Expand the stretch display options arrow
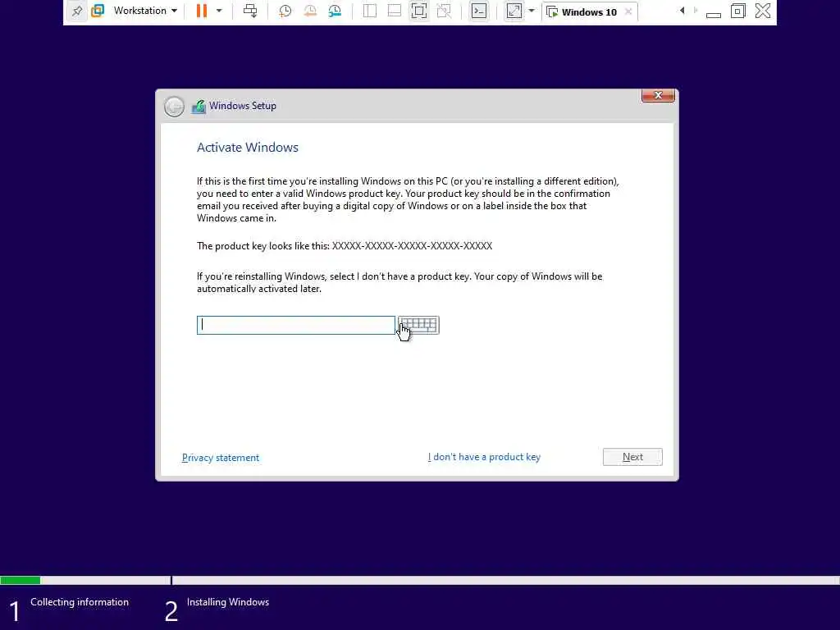840x630 pixels. (532, 11)
